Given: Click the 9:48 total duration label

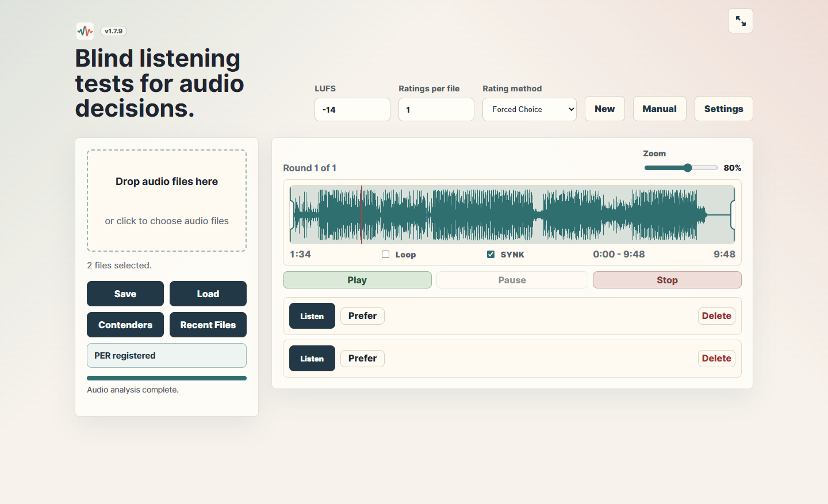Looking at the screenshot, I should 724,254.
